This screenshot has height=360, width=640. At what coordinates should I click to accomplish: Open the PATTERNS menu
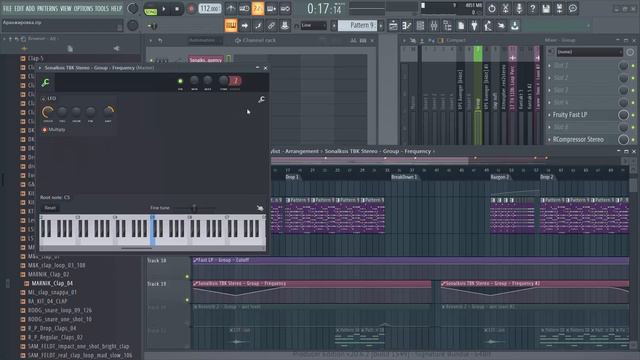[x=47, y=8]
